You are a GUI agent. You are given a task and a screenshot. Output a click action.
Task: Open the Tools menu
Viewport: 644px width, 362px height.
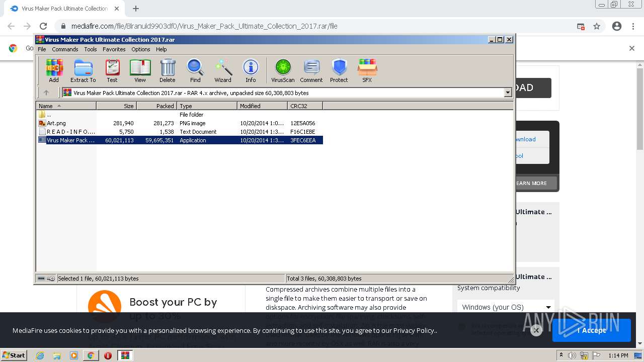(91, 49)
